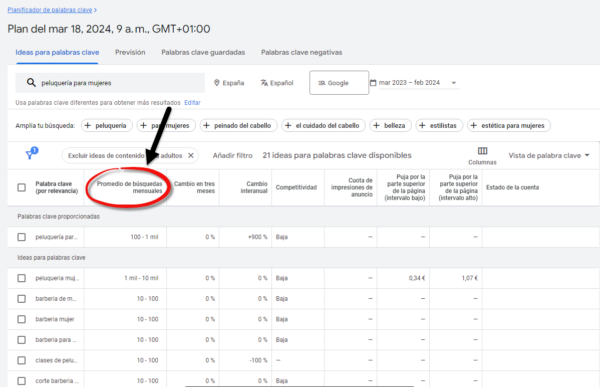
Task: Click the Editar link
Action: [x=192, y=103]
